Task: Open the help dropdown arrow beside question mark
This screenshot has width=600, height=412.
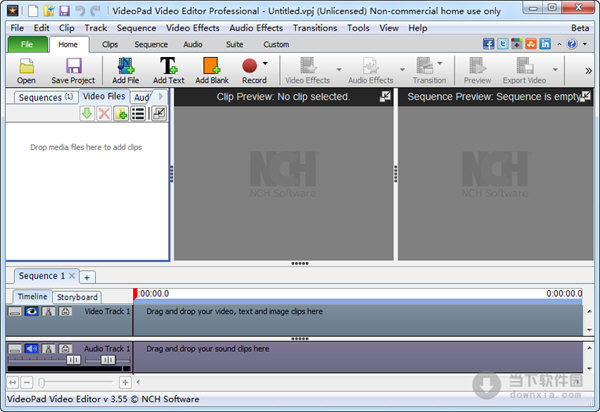Action: [x=585, y=44]
